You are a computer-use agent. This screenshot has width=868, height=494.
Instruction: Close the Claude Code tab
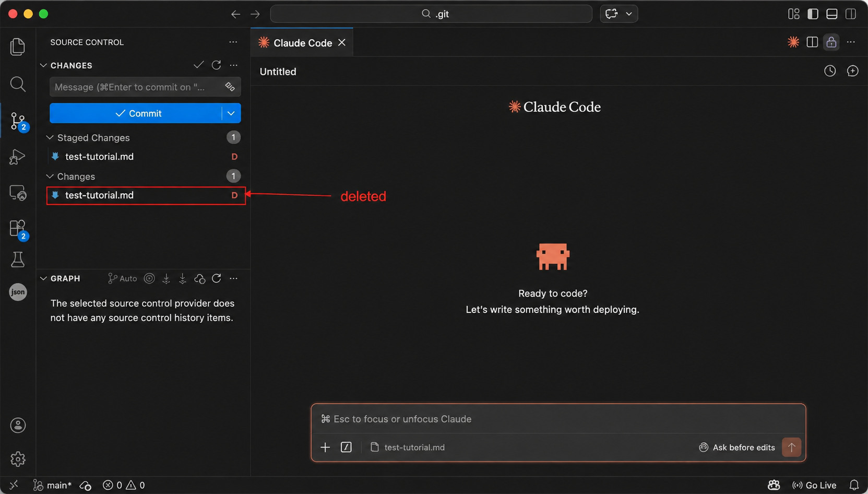[342, 42]
